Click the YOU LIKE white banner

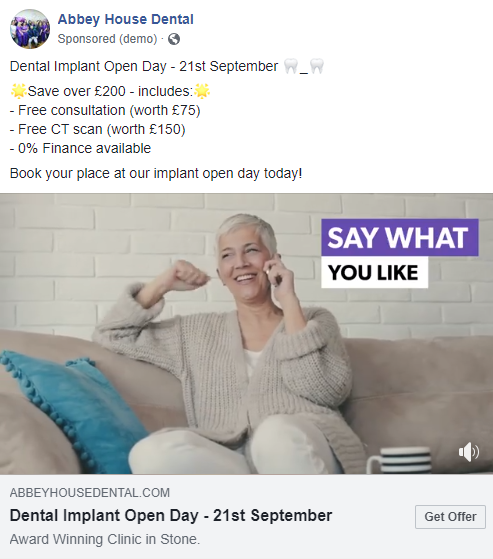[x=374, y=272]
